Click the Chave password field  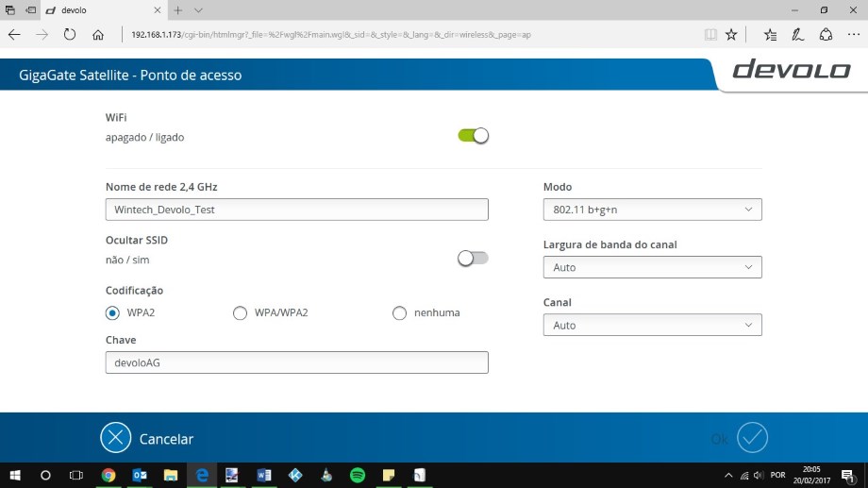click(x=296, y=362)
